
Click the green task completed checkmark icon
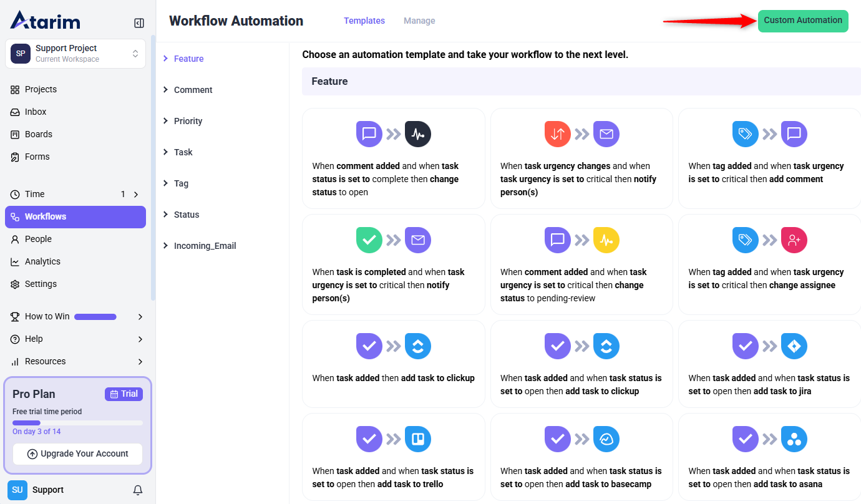(x=369, y=240)
